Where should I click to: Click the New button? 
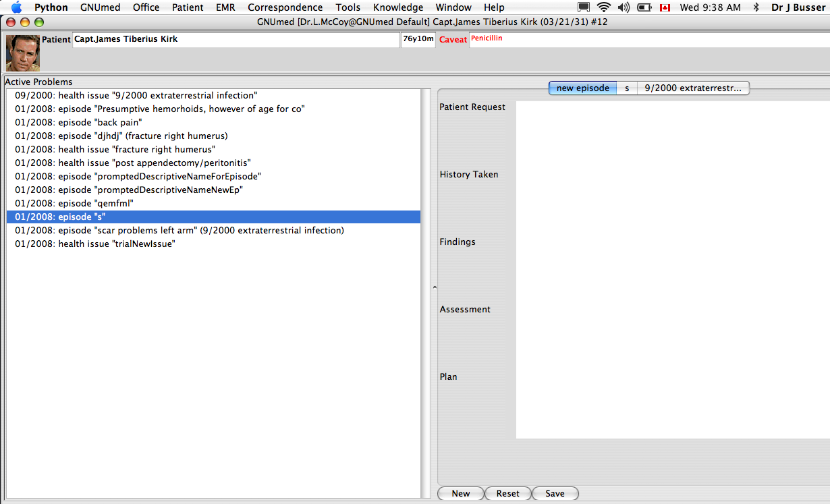tap(461, 494)
